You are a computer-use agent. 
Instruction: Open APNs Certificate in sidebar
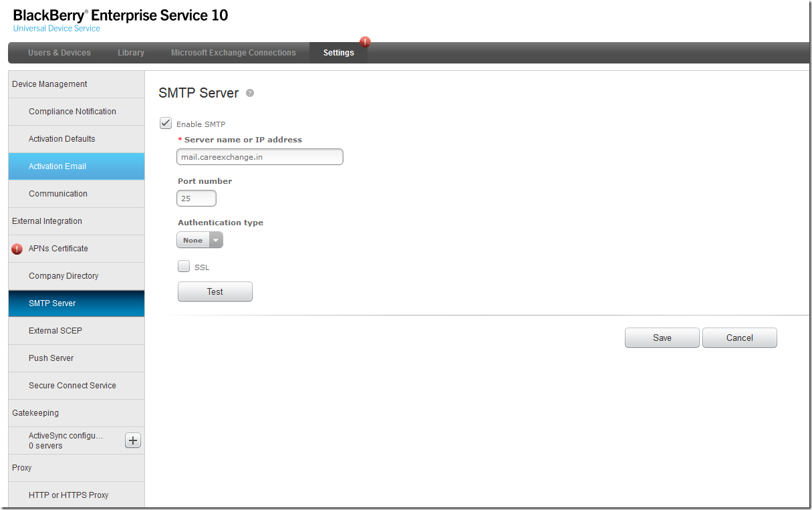coord(76,249)
